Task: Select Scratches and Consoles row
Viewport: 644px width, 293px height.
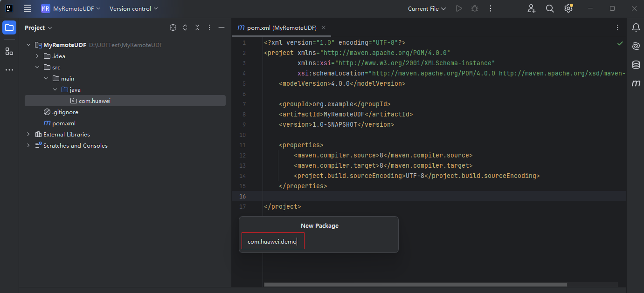Action: click(125, 145)
